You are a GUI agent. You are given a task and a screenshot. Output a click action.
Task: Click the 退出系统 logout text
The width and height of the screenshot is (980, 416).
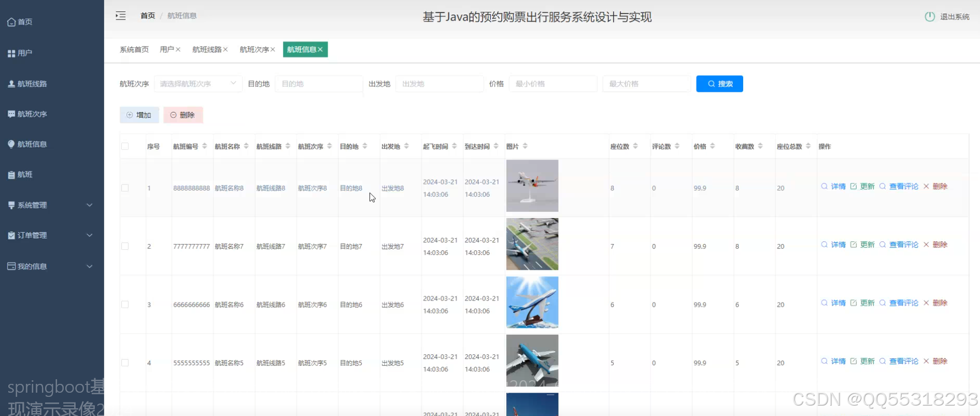tap(955, 17)
